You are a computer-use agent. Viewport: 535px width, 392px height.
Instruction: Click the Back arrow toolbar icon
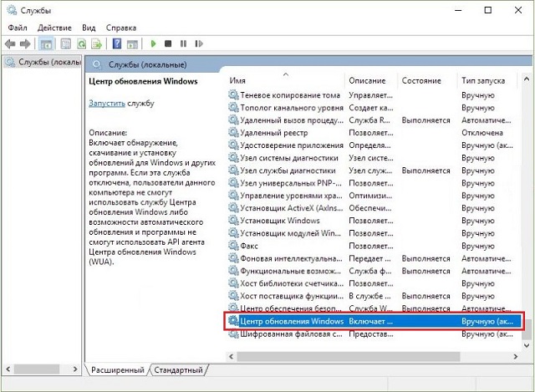coord(10,43)
